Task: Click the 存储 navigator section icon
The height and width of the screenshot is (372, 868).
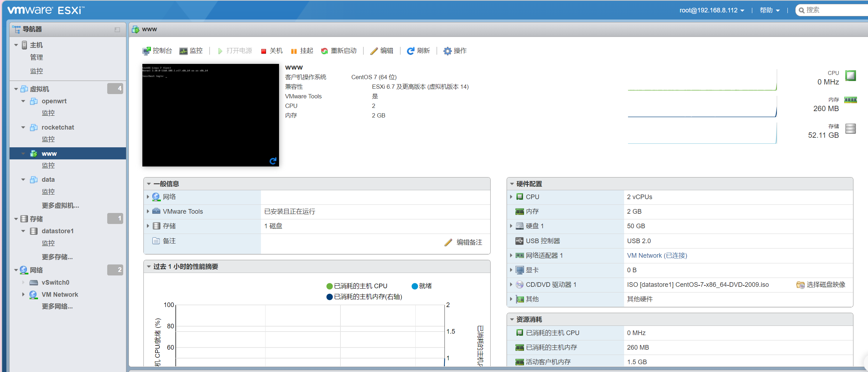Action: tap(24, 219)
